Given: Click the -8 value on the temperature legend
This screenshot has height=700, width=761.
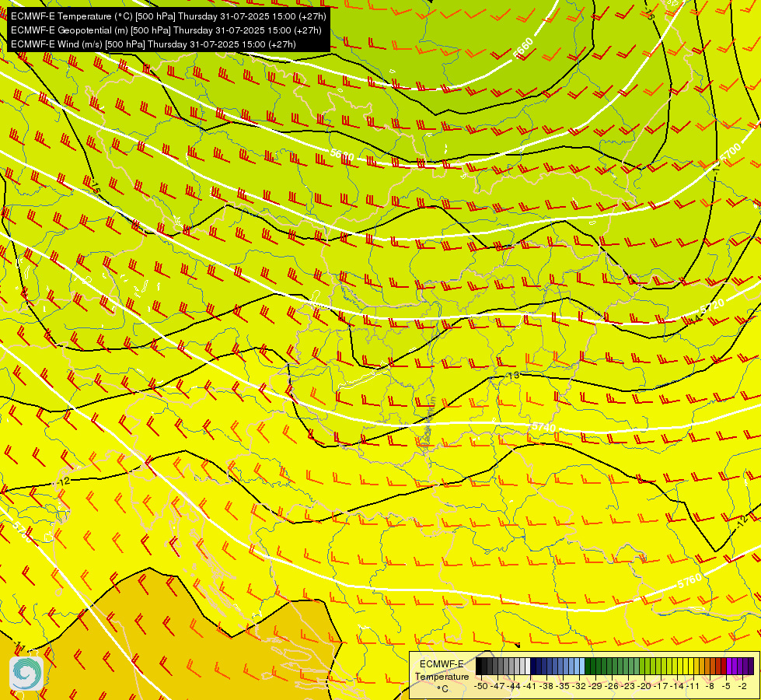Looking at the screenshot, I should click(x=710, y=687).
